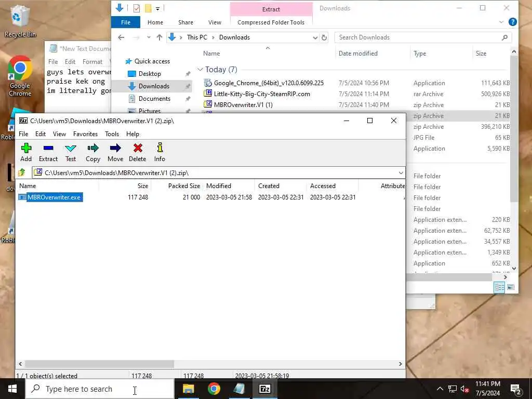Open the 7-Zip Edit menu
Viewport: 532px width, 399px height.
pos(41,134)
